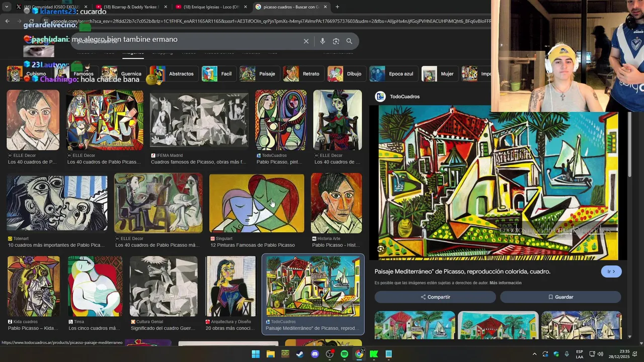Open large Paisaje Mediterráneo preview image

[498, 183]
